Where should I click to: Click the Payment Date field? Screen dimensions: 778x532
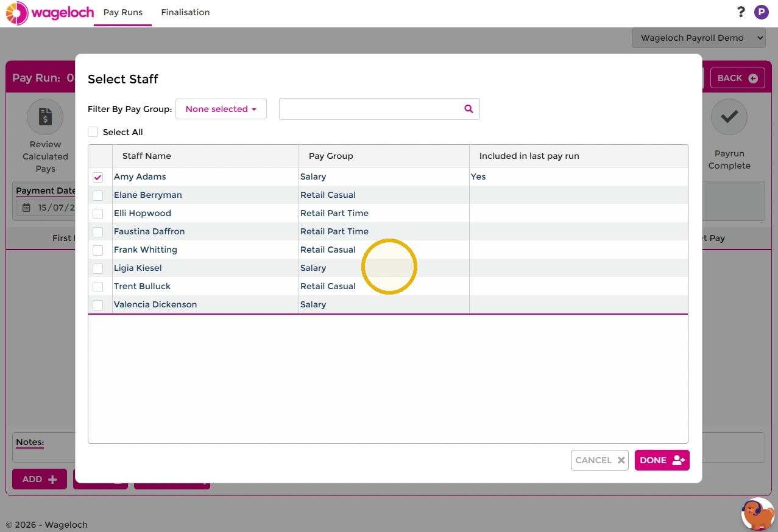click(x=46, y=208)
